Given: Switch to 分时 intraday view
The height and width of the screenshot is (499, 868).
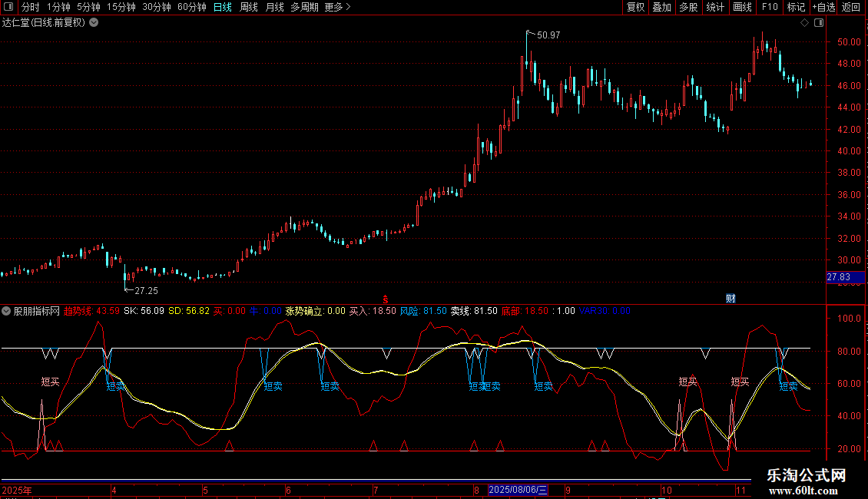Looking at the screenshot, I should point(30,7).
